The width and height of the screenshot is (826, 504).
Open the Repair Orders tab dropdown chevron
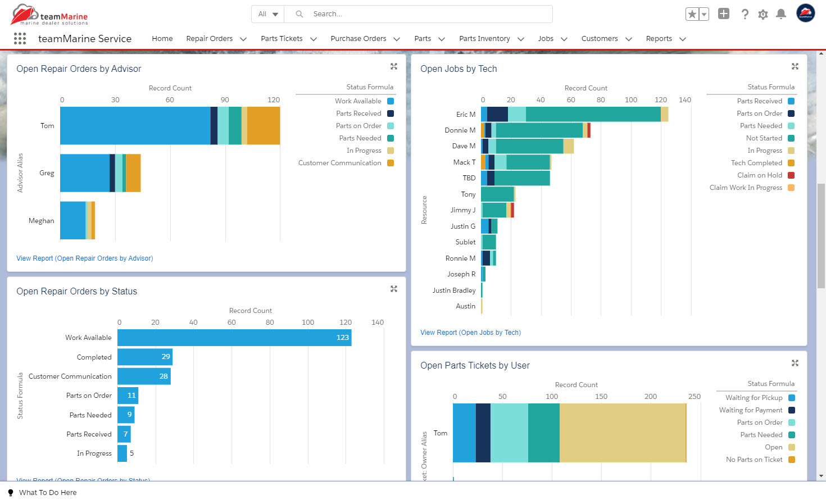click(243, 39)
